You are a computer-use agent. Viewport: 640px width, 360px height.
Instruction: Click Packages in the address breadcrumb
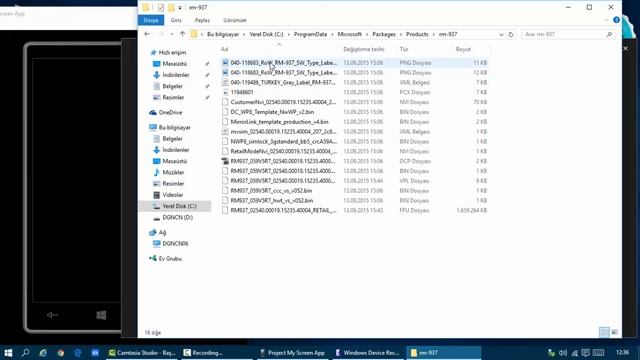[384, 34]
